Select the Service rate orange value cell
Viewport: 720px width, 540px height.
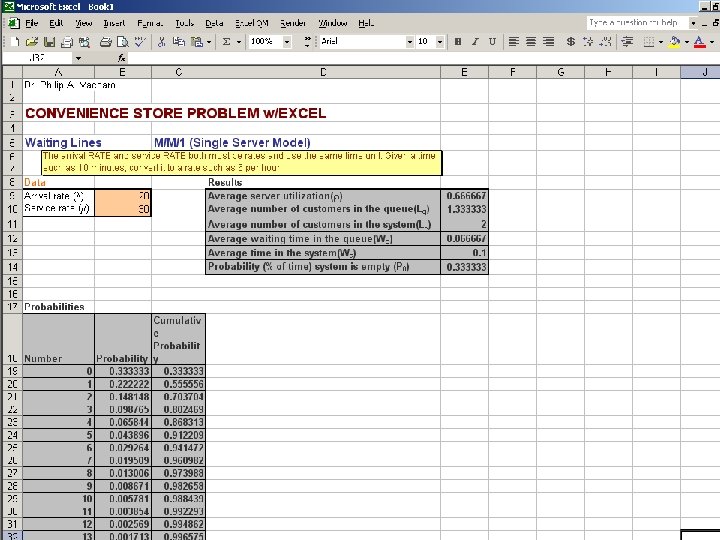tap(123, 209)
